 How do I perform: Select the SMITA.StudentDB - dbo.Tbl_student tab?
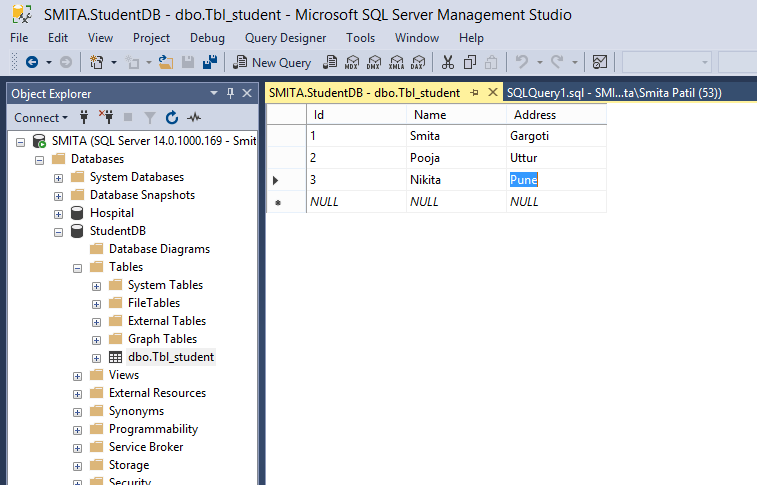tap(364, 93)
